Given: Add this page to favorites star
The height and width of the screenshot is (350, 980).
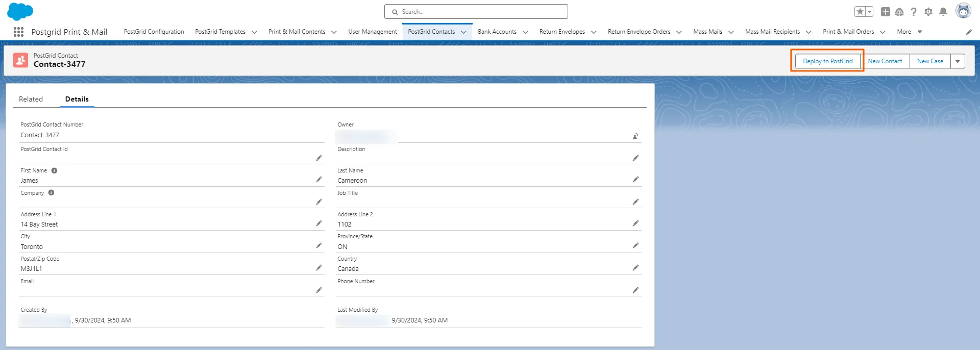Looking at the screenshot, I should pos(860,12).
